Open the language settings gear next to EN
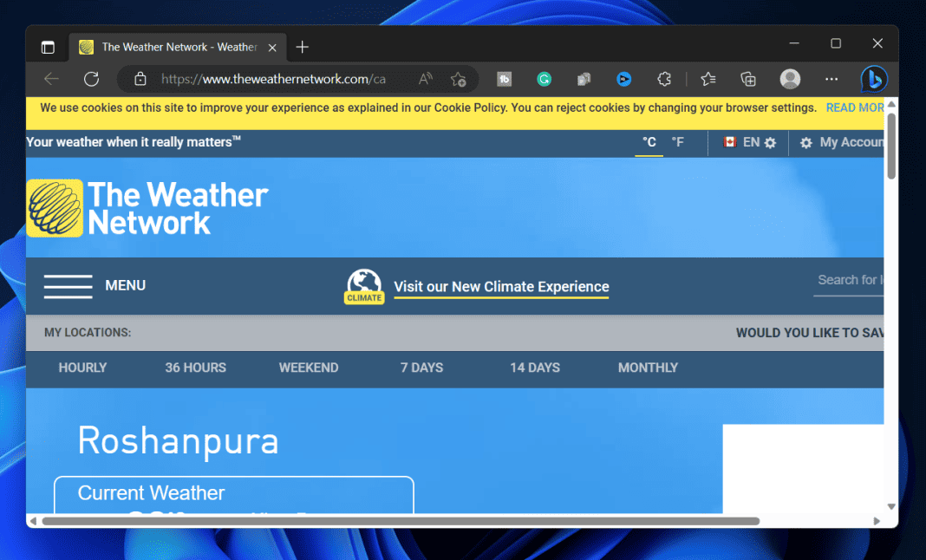 tap(768, 141)
